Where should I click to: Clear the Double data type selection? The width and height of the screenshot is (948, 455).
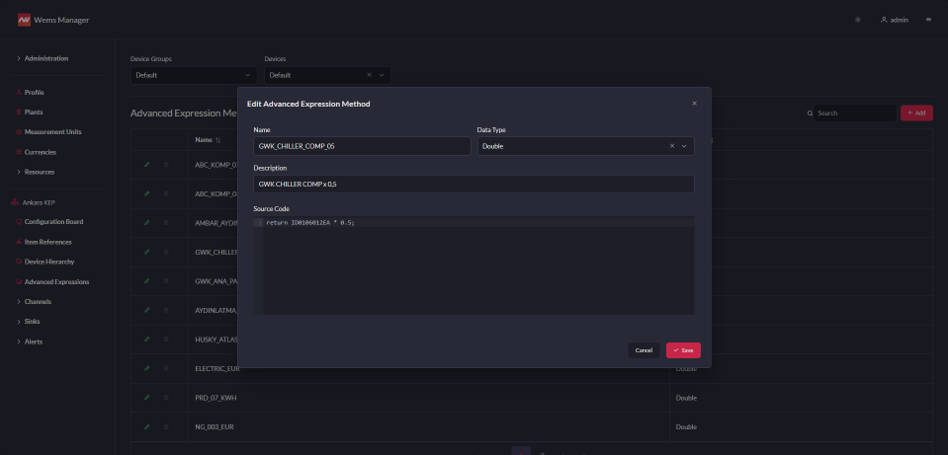[672, 146]
